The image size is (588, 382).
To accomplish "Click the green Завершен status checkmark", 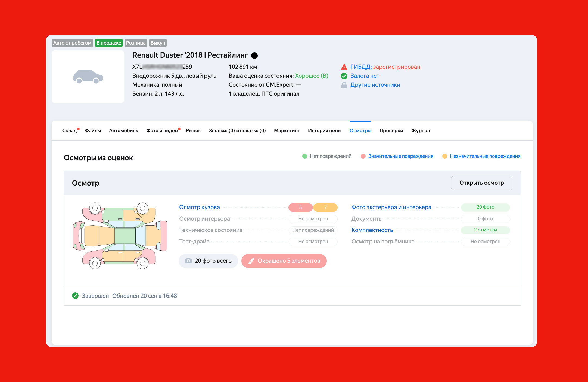I will coord(75,296).
